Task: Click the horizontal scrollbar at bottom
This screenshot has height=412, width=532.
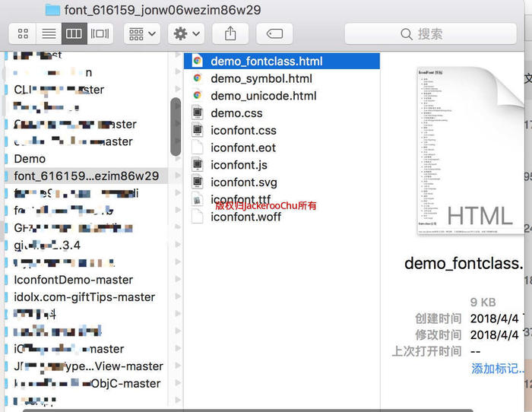Action: [248, 410]
